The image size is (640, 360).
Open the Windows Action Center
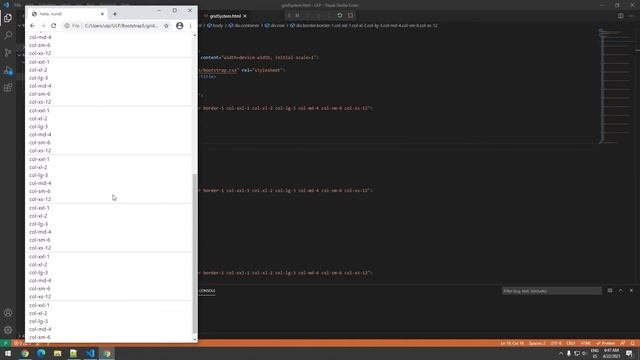tap(629, 353)
